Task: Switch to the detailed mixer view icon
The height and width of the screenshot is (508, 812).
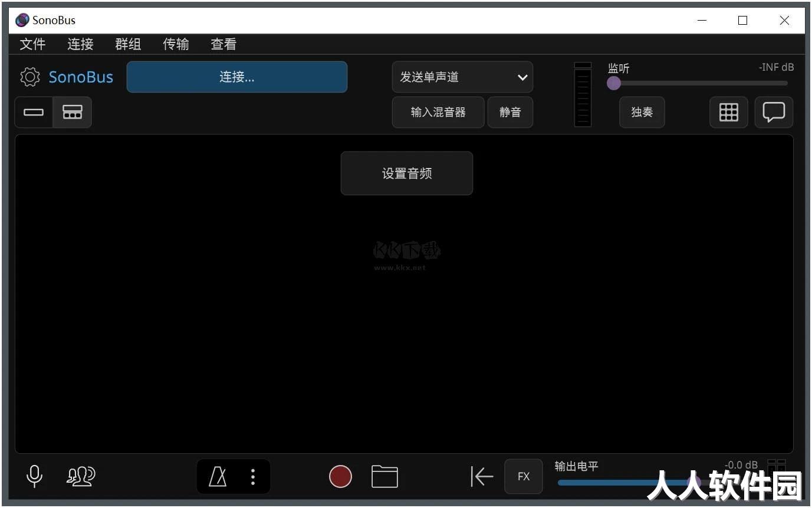Action: [73, 112]
